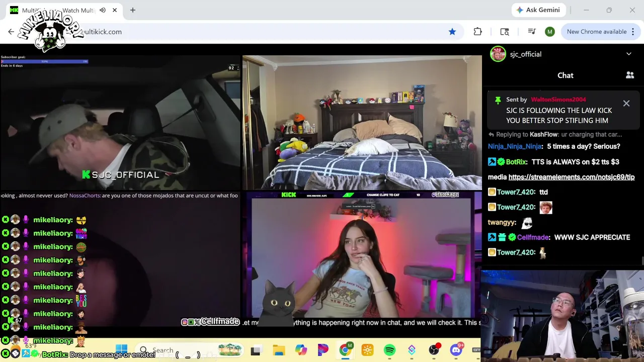Click BotRix username in chat panel
The height and width of the screenshot is (362, 644).
516,162
